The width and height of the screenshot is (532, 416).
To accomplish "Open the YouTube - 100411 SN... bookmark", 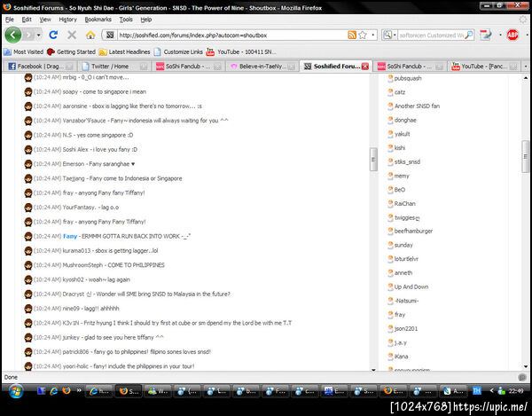I will 241,52.
